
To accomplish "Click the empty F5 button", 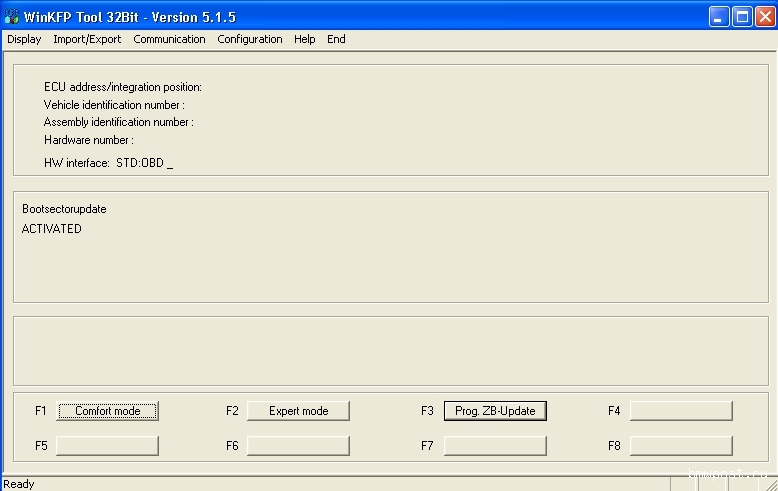I will tap(107, 445).
